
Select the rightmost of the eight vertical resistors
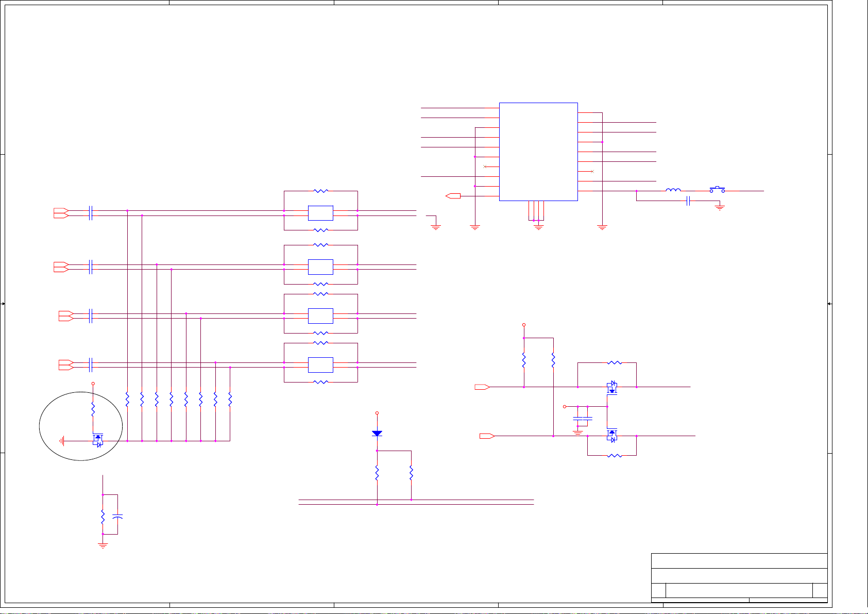pos(230,399)
